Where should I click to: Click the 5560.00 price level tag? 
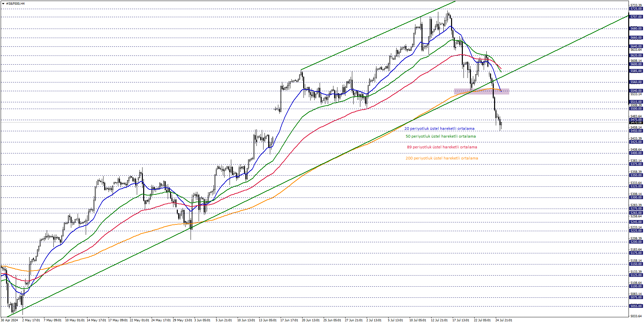636,82
